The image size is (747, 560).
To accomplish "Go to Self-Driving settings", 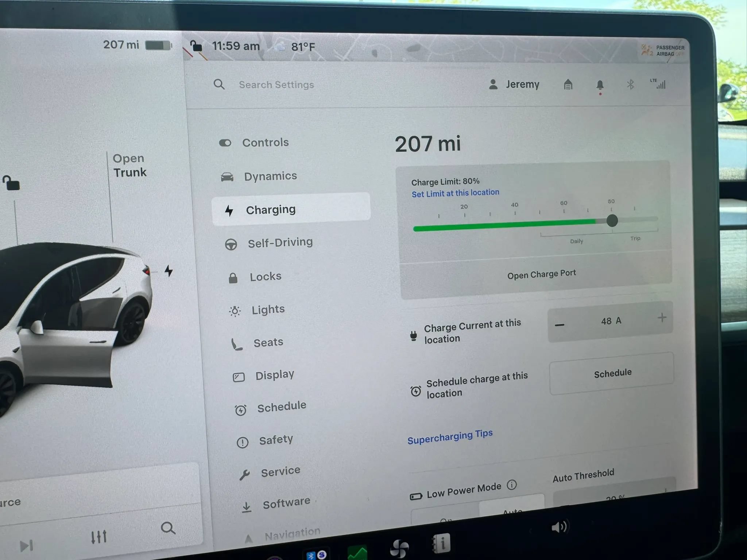I will click(280, 243).
